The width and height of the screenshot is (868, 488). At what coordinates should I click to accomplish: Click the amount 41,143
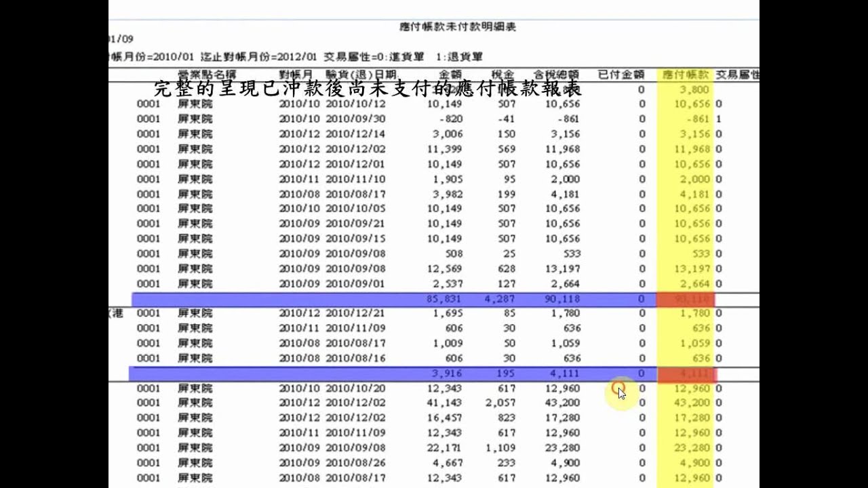click(x=445, y=403)
